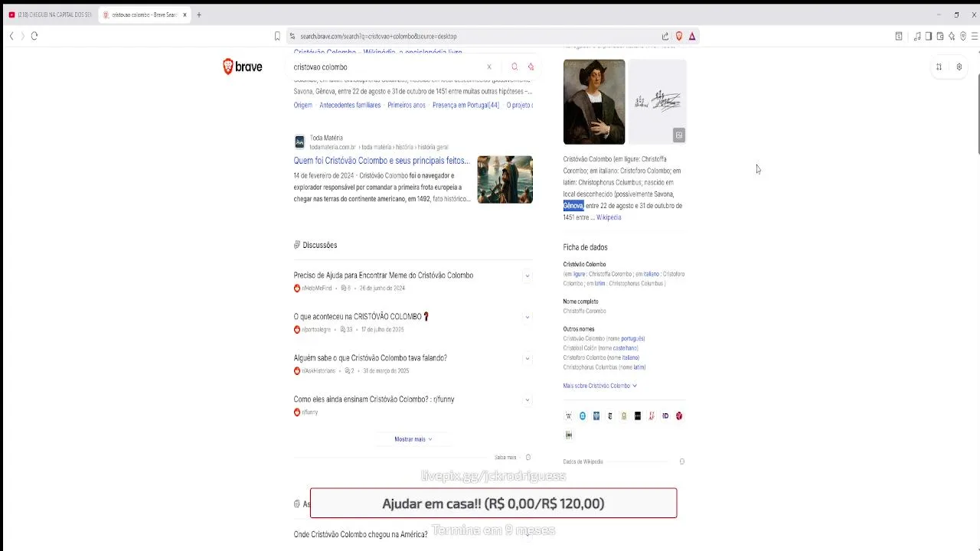Open the browser hamburger main menu
This screenshot has height=551, width=980.
tap(974, 36)
